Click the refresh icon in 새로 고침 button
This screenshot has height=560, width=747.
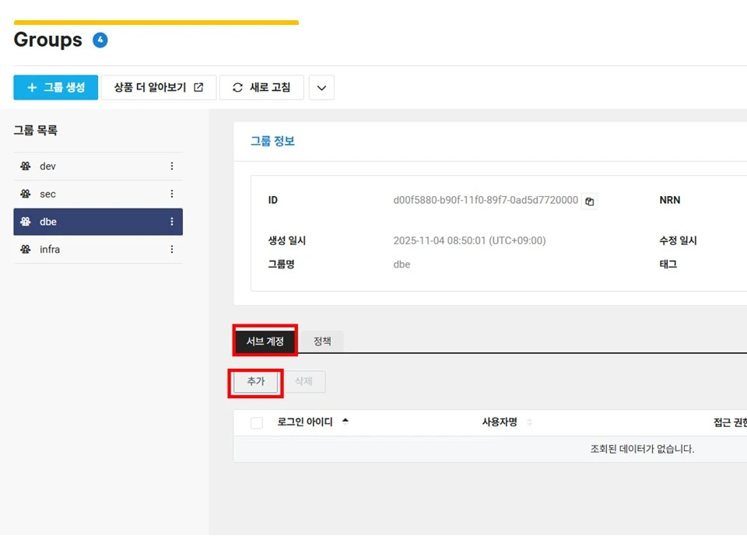(237, 87)
